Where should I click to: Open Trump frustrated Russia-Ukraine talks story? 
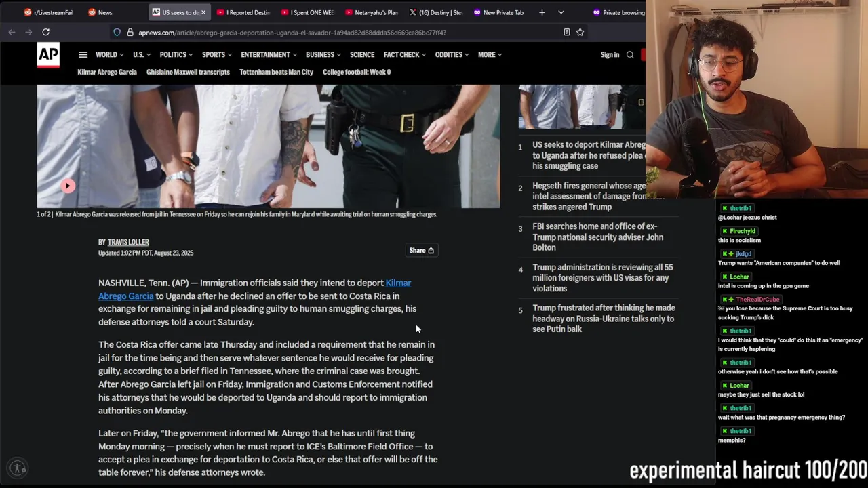[x=604, y=319]
